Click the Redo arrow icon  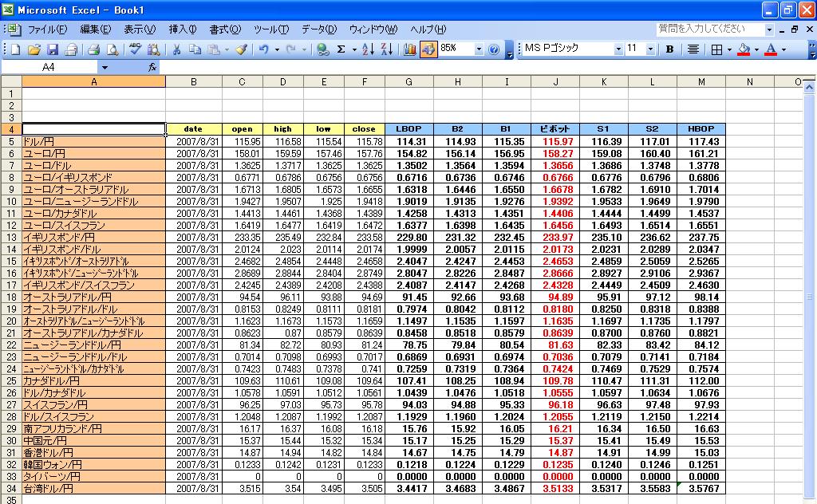click(290, 49)
